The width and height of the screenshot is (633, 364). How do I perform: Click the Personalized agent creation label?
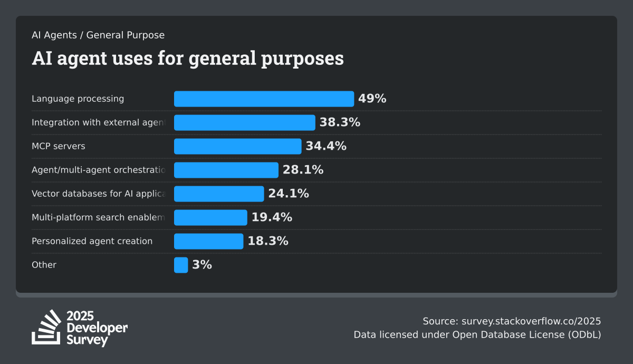[92, 241]
